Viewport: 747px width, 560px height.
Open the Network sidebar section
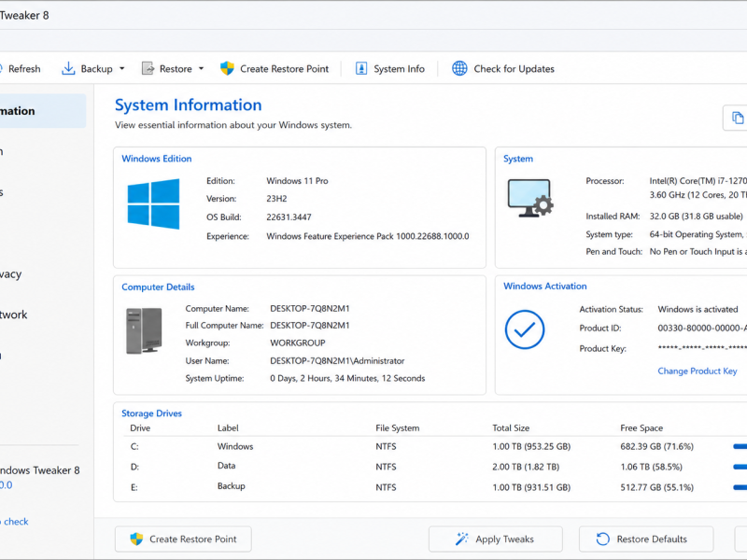tap(14, 315)
